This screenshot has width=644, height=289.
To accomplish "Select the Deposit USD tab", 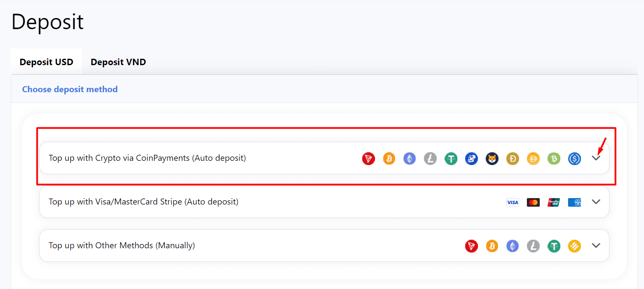I will [46, 62].
